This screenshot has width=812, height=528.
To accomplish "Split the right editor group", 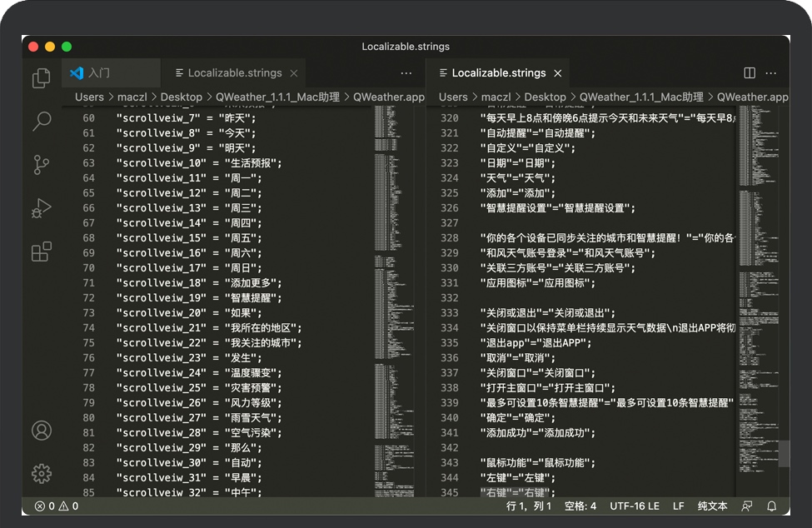I will pos(750,73).
